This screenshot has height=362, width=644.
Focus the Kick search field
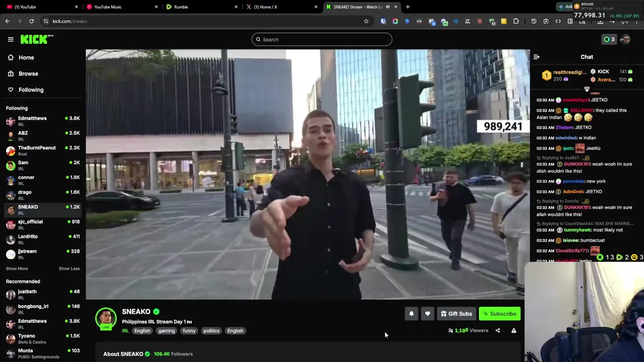click(322, 39)
